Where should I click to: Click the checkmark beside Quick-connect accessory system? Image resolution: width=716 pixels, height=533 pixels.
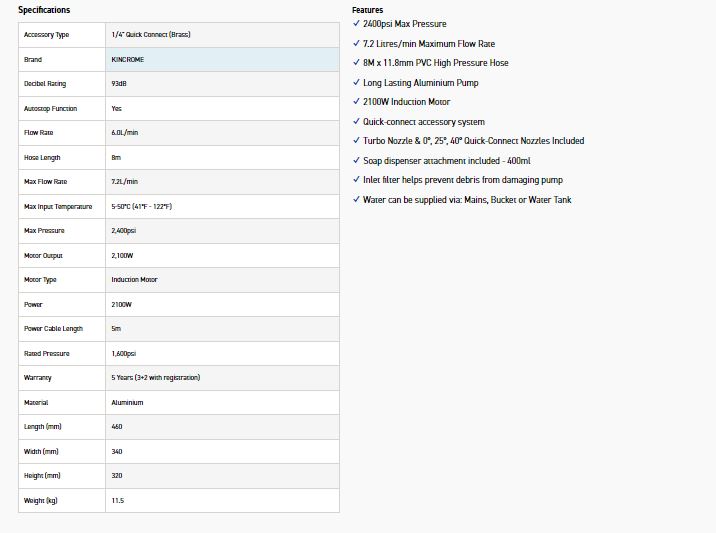point(356,122)
